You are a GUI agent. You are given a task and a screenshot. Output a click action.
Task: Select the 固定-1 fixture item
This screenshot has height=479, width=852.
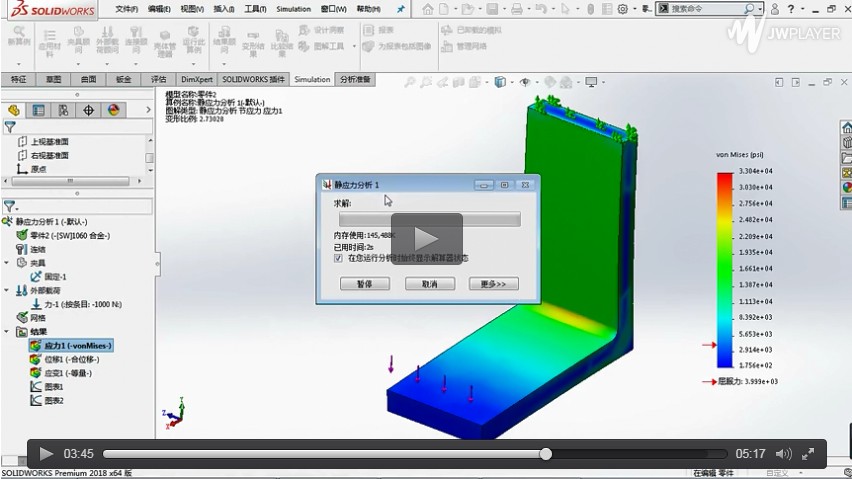click(x=49, y=276)
